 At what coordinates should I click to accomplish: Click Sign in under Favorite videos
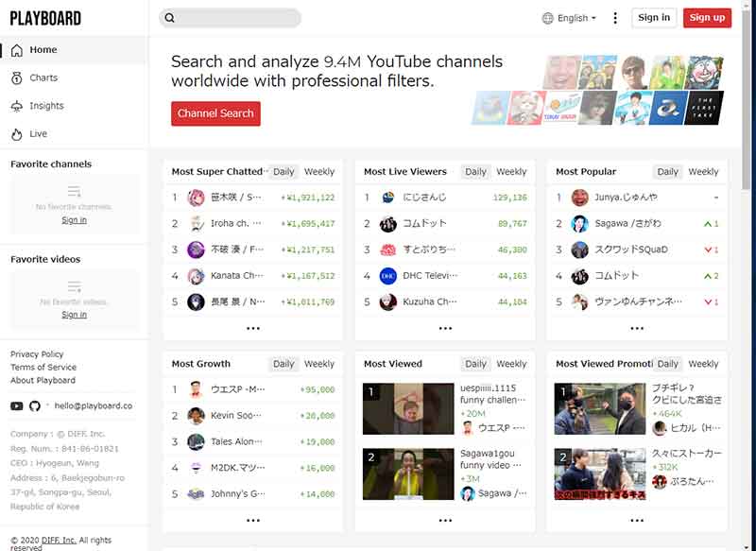click(x=75, y=315)
